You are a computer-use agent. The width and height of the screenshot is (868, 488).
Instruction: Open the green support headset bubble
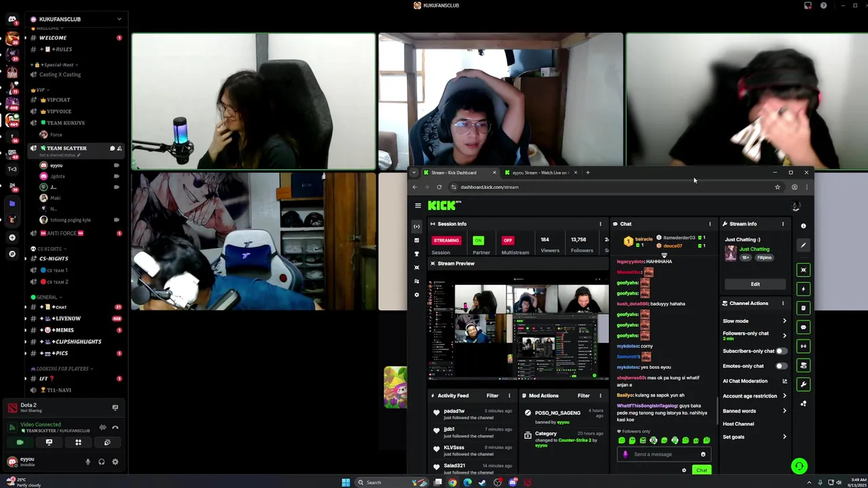pos(800,466)
